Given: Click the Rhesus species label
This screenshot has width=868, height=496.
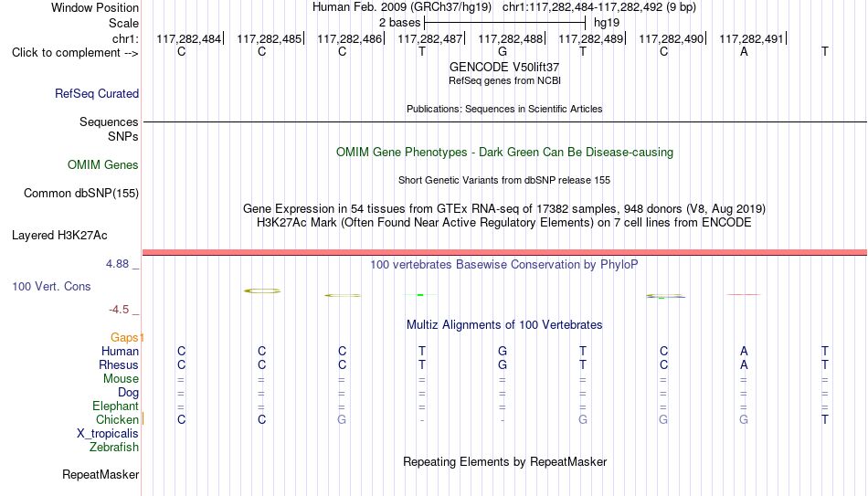Looking at the screenshot, I should [119, 364].
